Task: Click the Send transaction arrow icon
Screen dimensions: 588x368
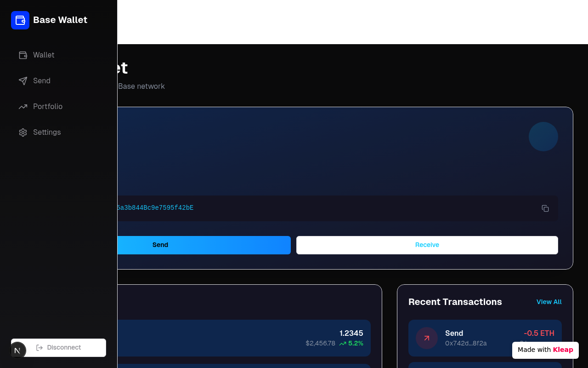Action: click(427, 338)
